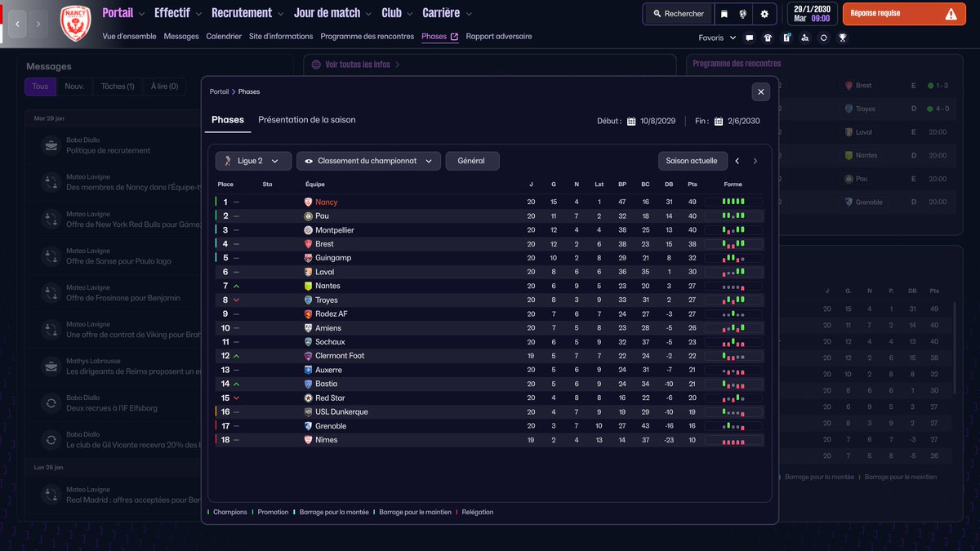Click Portail in the breadcrumb
The width and height of the screenshot is (980, 551).
(219, 92)
